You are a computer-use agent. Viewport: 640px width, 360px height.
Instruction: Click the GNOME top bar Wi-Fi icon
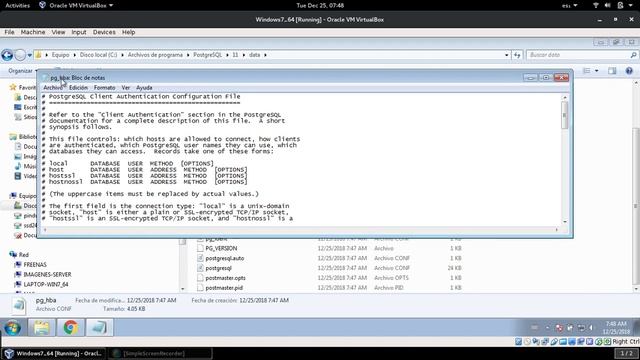coord(596,5)
